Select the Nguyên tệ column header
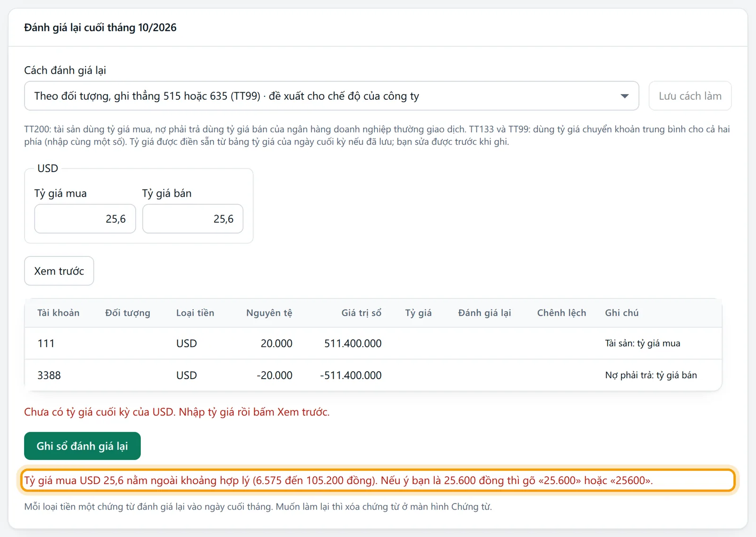 (269, 313)
